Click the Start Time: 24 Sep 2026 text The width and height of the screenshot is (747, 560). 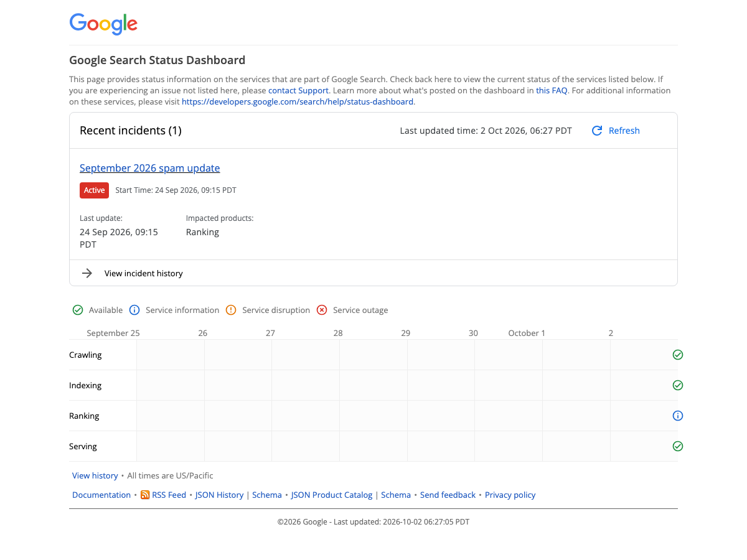pyautogui.click(x=176, y=190)
